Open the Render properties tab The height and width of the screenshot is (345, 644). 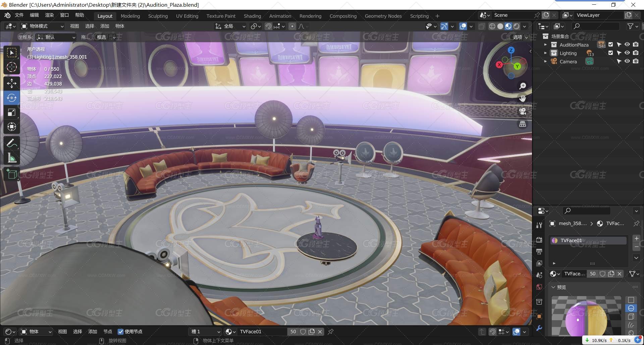pyautogui.click(x=539, y=240)
